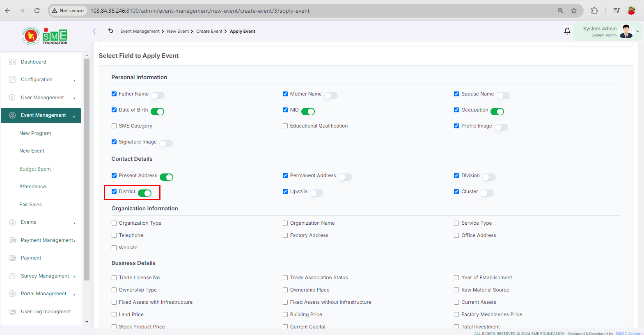Screen dimensions: 644x335
Task: Collapse sidebar with left chevron icon
Action: click(94, 31)
